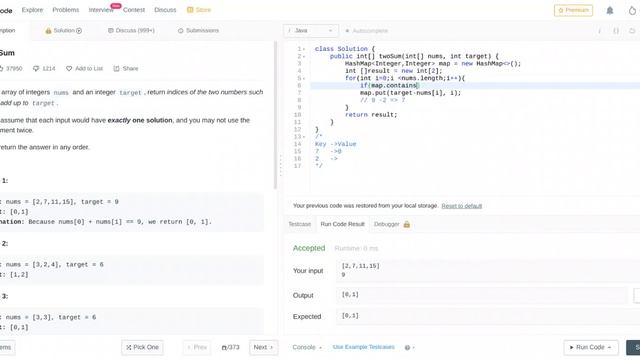
Task: Click the streak flame icon in the top bar
Action: click(x=632, y=10)
